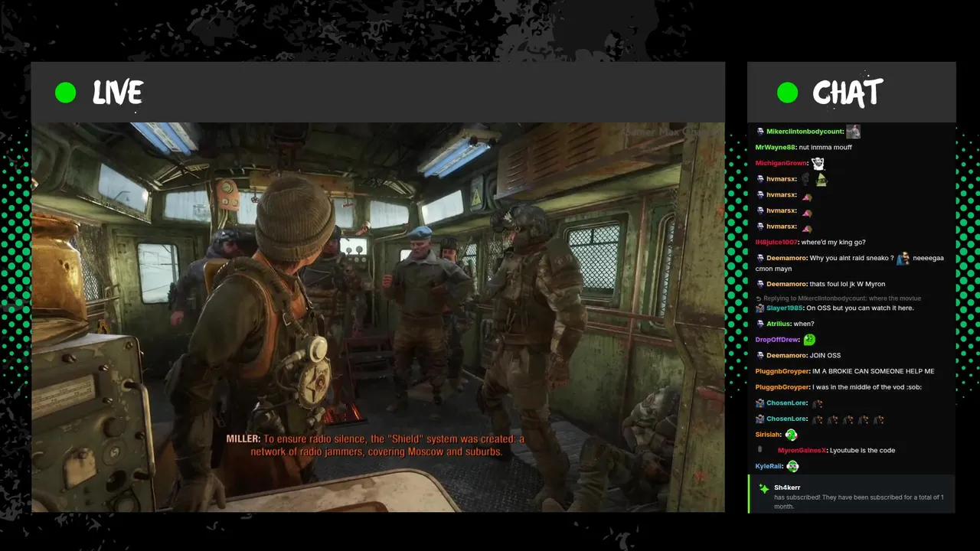Click the emote inside the 'raid sneako' message
This screenshot has height=551, width=980.
(903, 259)
